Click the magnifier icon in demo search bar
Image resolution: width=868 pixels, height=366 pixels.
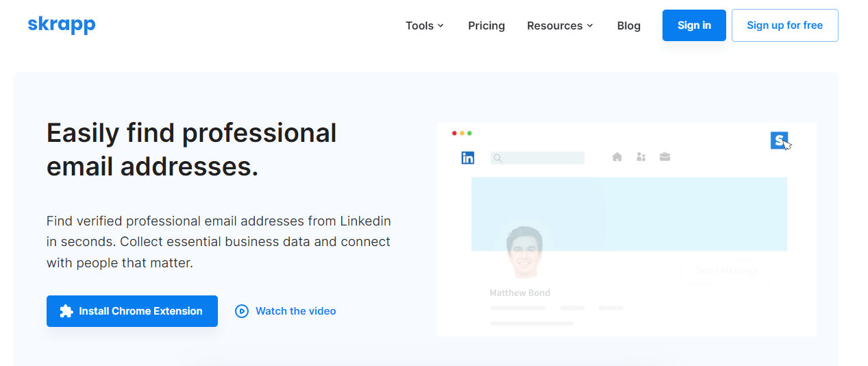498,158
